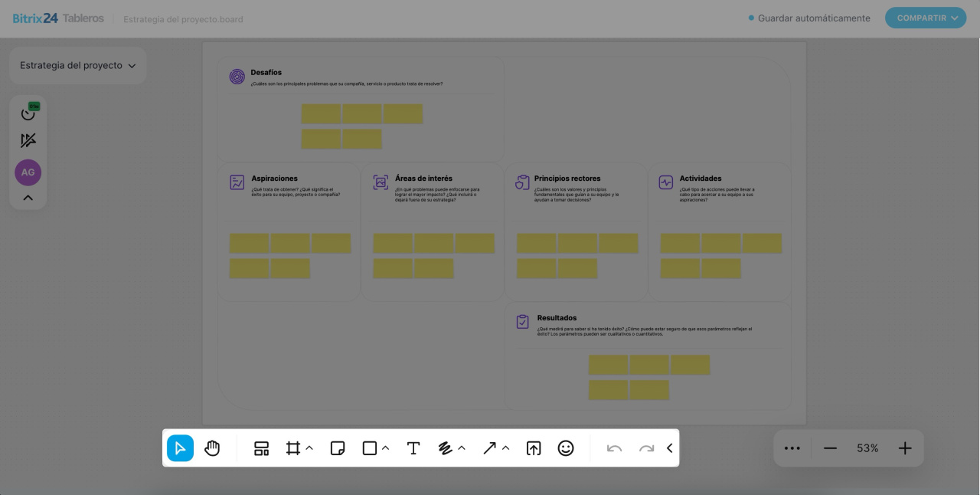The height and width of the screenshot is (495, 980).
Task: Toggle collaborator cursors visibility
Action: [x=28, y=140]
